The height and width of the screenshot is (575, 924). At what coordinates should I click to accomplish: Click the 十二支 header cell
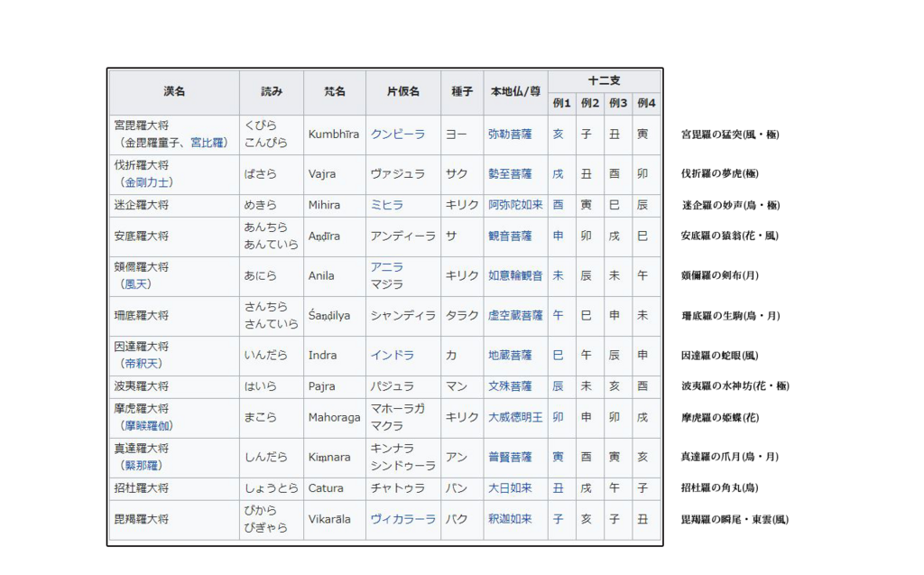click(x=604, y=81)
